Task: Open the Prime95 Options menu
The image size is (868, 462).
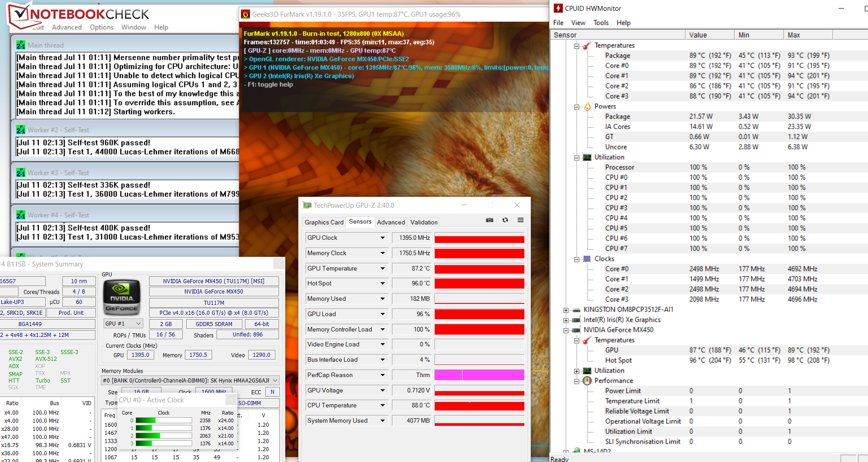Action: 102,27
